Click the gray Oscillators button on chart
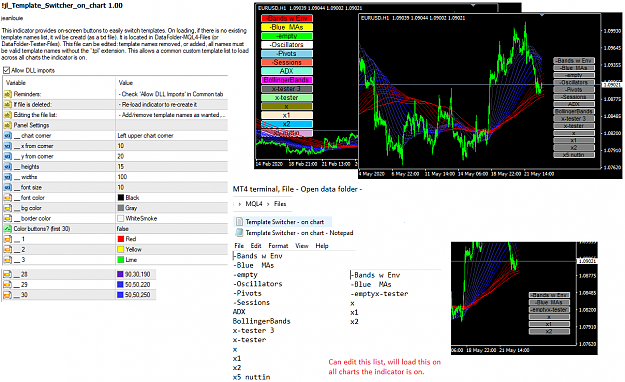Screen dimensions: 625x382 574,83
